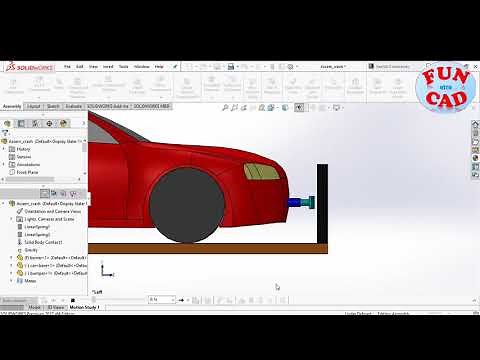The width and height of the screenshot is (480, 360).
Task: Open the DimXpertManager tab icon
Action: point(49,124)
